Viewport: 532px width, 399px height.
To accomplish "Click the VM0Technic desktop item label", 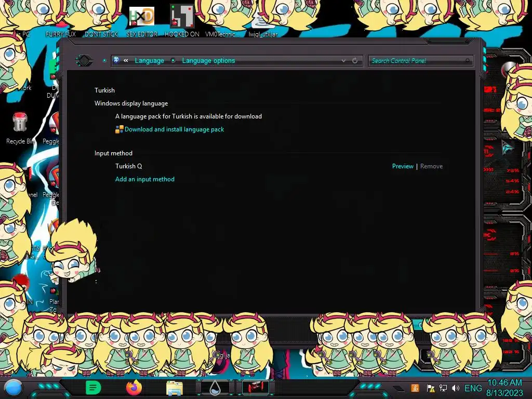I will click(x=222, y=34).
